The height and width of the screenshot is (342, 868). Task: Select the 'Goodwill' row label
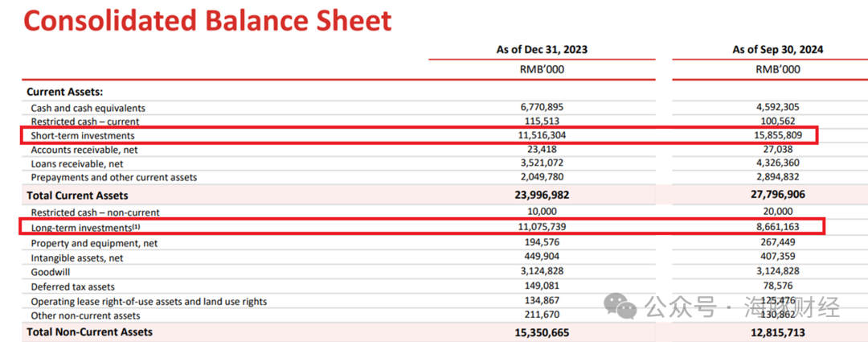[x=51, y=273]
